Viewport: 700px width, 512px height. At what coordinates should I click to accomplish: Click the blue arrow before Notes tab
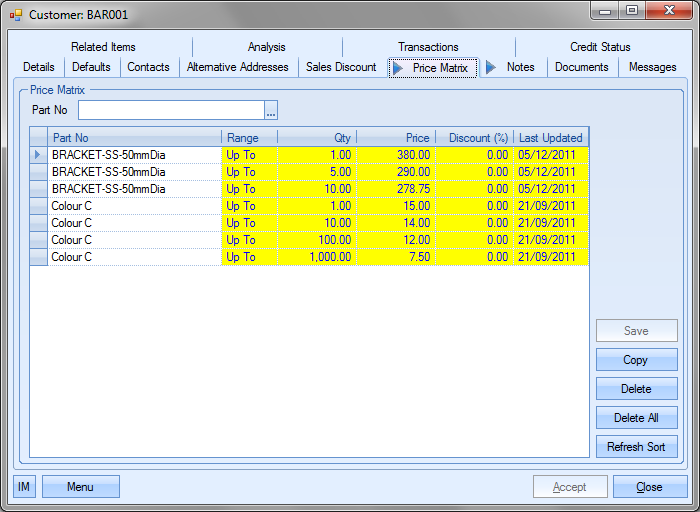[x=491, y=67]
